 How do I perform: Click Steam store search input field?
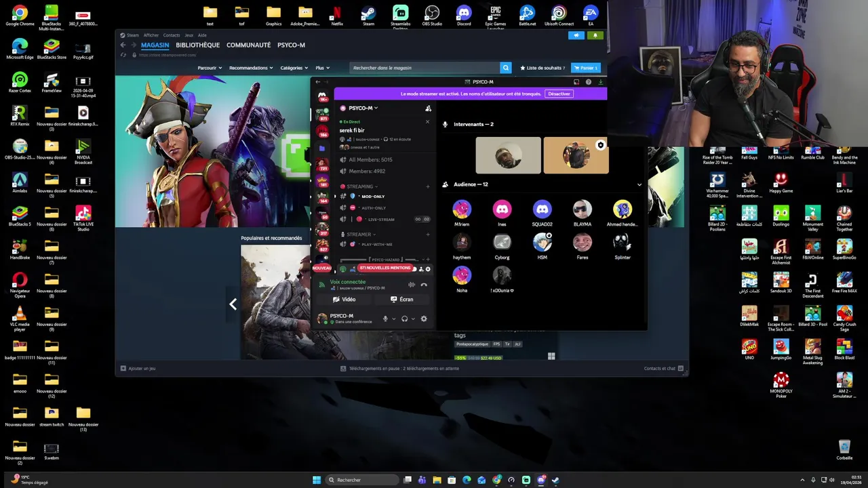click(x=425, y=68)
